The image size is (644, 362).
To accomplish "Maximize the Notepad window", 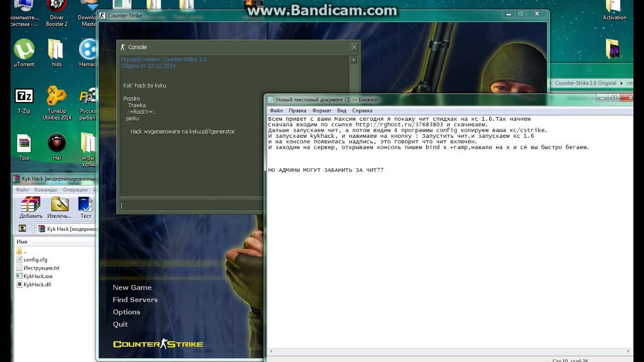I will (x=614, y=99).
